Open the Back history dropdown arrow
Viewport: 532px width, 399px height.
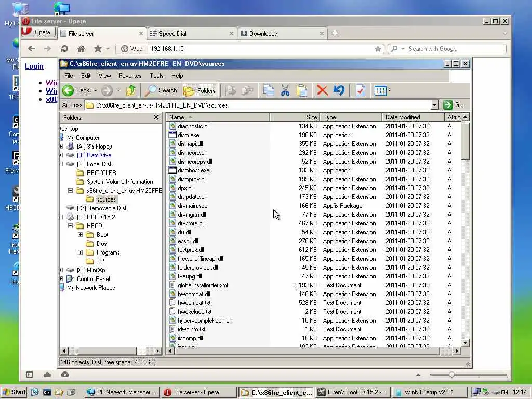[96, 90]
